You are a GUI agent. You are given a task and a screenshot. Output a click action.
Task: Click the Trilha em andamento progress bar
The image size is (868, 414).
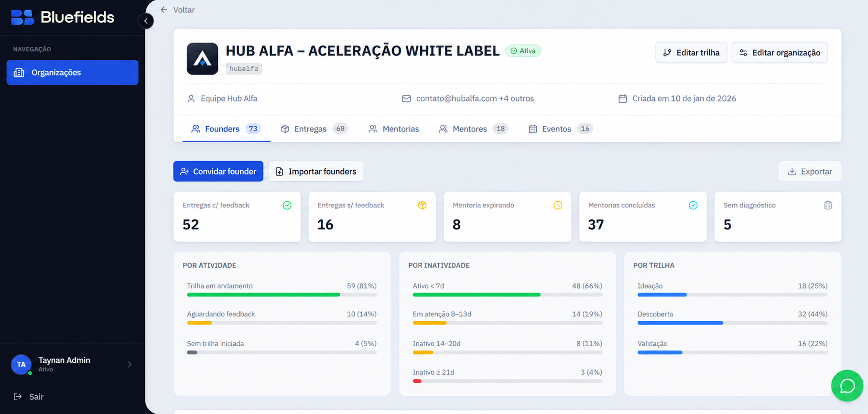[282, 295]
